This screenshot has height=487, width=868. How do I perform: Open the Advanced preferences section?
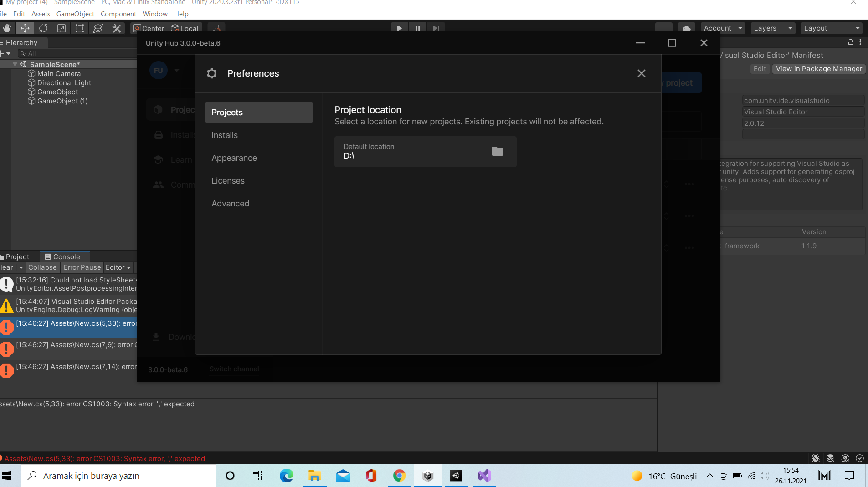259,204
